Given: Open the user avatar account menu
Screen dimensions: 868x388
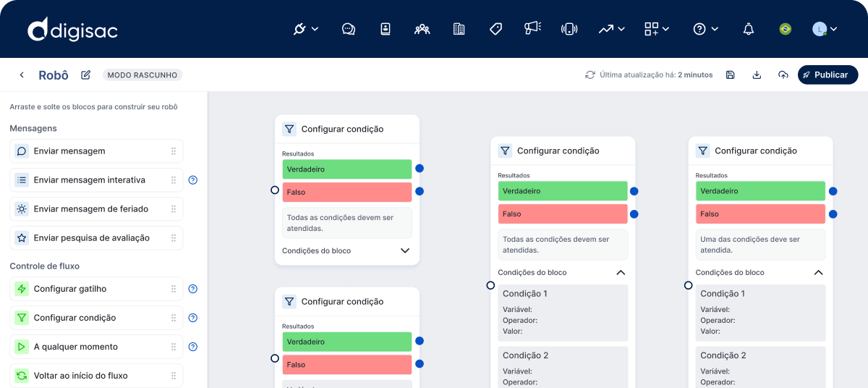Looking at the screenshot, I should click(x=825, y=29).
